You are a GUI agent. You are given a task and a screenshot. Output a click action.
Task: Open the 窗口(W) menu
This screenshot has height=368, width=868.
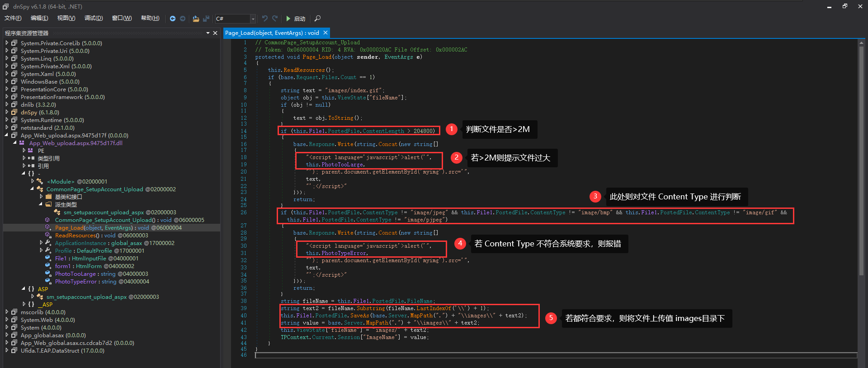[122, 18]
